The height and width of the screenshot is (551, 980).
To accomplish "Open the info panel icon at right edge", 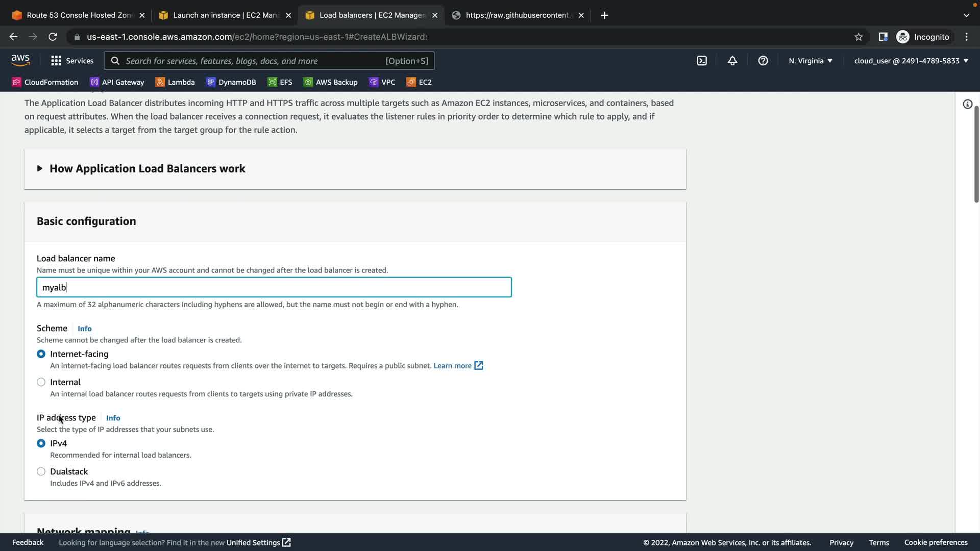I will 967,104.
